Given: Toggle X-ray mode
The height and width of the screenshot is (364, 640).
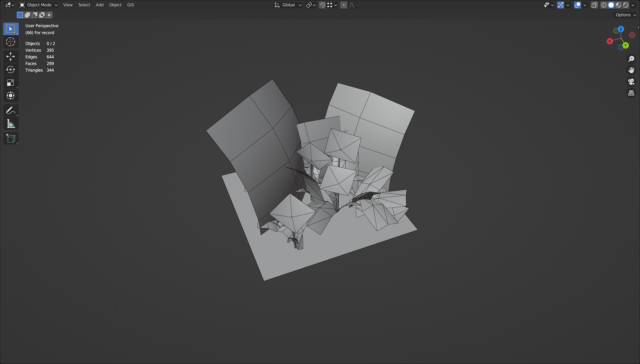Looking at the screenshot, I should [x=594, y=5].
